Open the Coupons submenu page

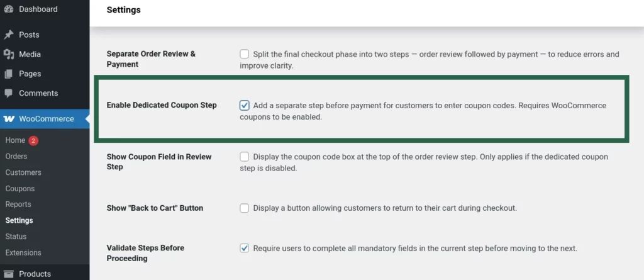(x=20, y=189)
